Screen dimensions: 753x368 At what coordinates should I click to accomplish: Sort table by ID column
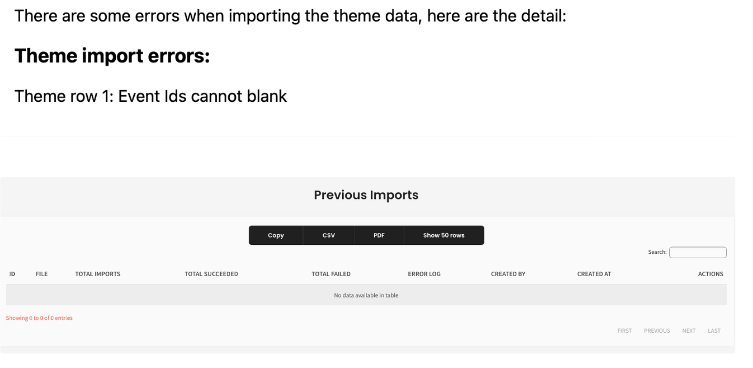tap(12, 274)
